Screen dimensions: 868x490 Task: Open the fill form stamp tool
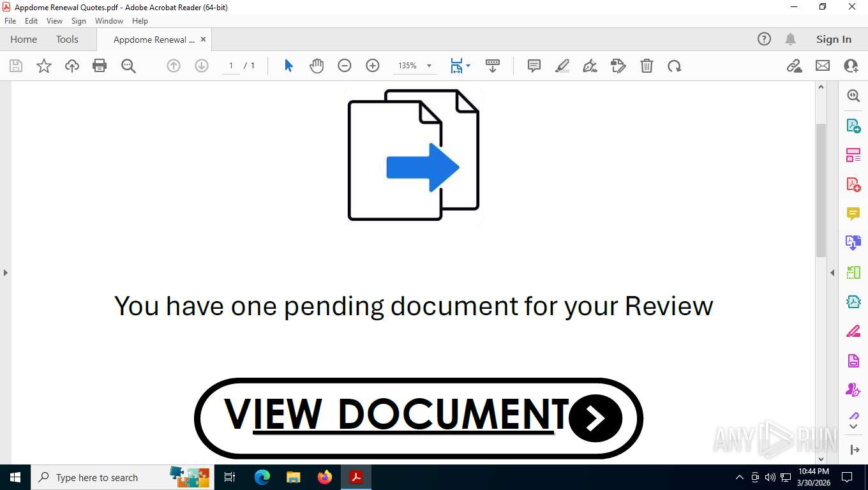tap(618, 66)
